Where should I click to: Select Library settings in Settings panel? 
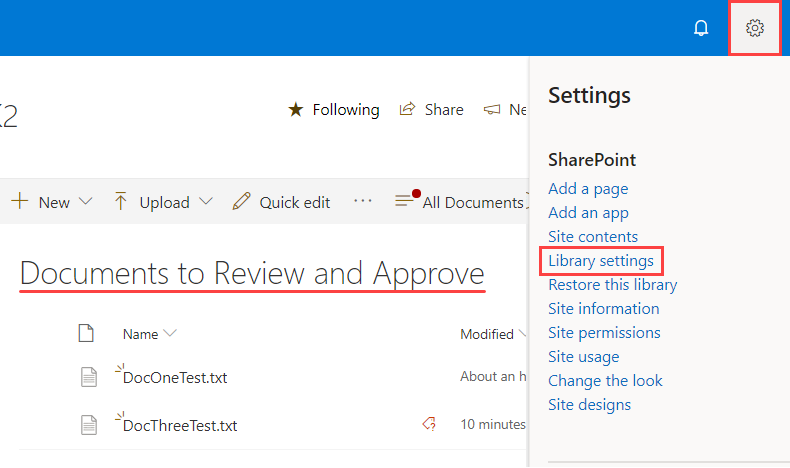click(x=601, y=261)
